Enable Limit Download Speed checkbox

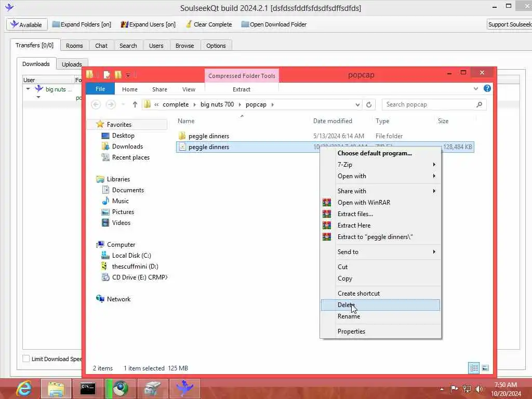pos(26,358)
